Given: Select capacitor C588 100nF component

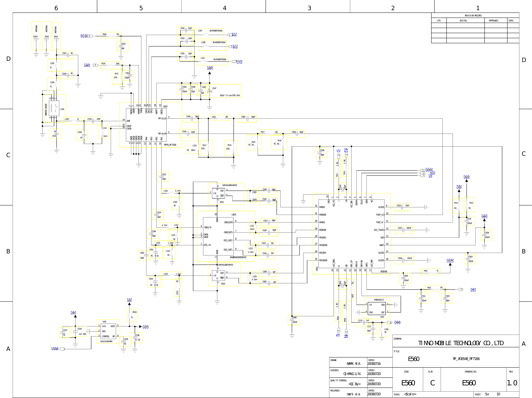Looking at the screenshot, I should click(294, 320).
